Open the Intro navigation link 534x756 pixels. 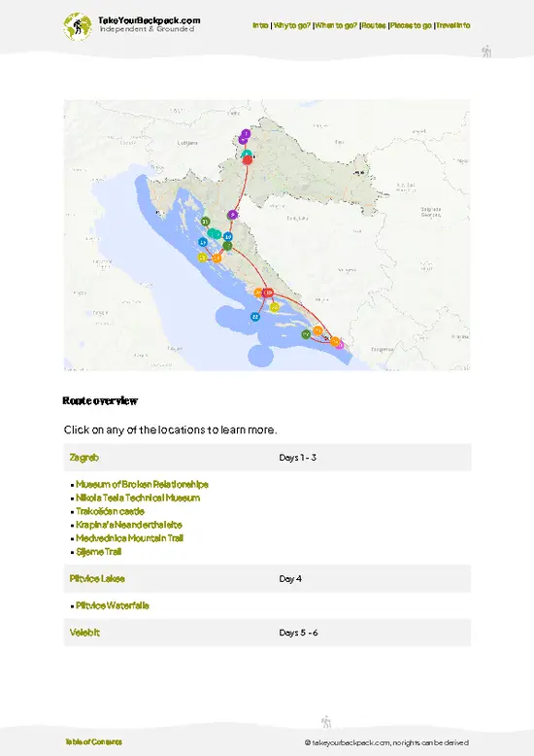tap(260, 25)
